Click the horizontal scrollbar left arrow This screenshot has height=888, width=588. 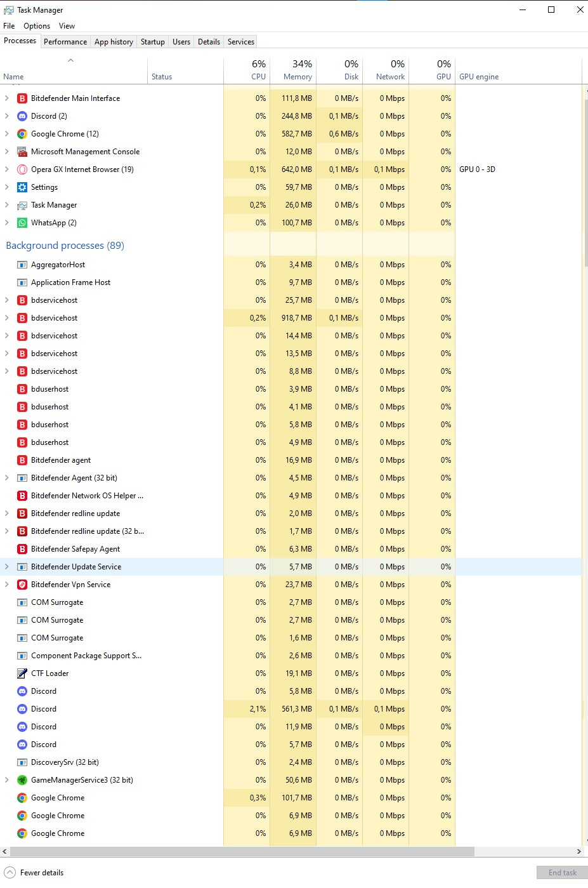[4, 851]
